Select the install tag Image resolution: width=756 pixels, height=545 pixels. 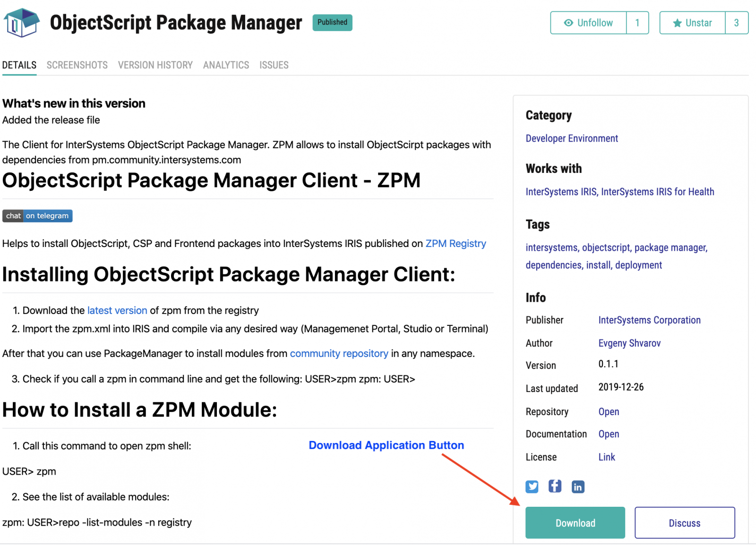599,265
